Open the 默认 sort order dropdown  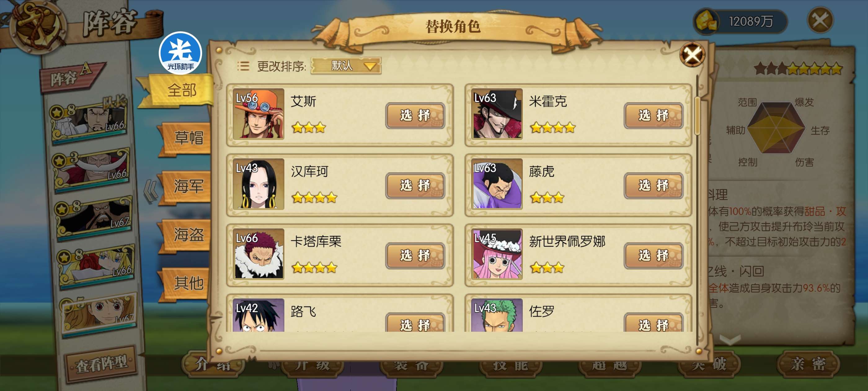[346, 65]
